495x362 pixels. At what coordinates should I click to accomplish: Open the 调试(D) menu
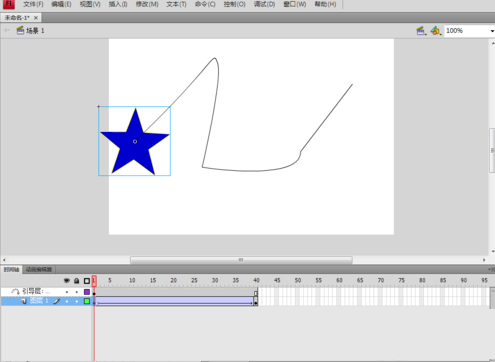(x=264, y=4)
